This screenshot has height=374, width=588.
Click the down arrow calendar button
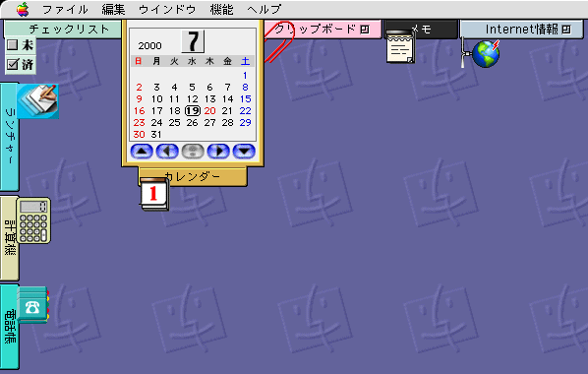tap(244, 152)
